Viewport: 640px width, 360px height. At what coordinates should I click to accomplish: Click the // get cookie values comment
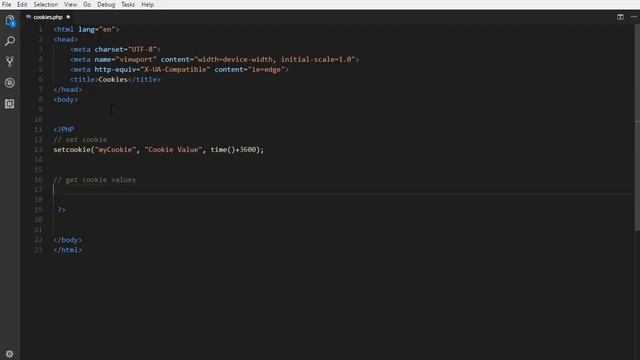click(94, 180)
